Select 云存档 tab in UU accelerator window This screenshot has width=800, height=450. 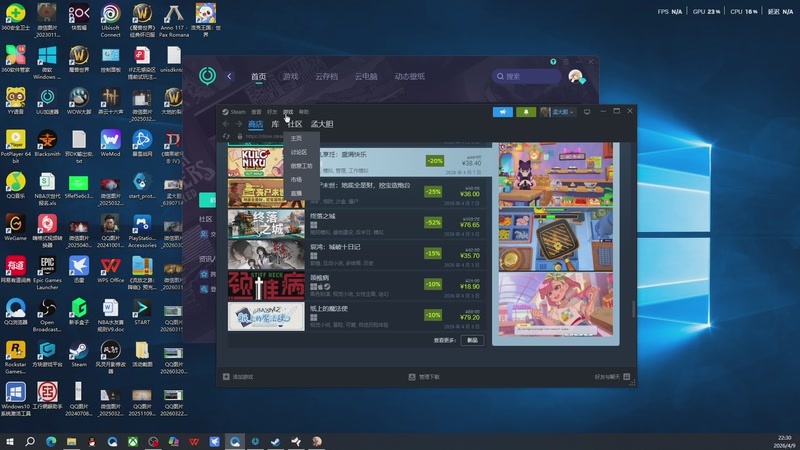pos(327,77)
